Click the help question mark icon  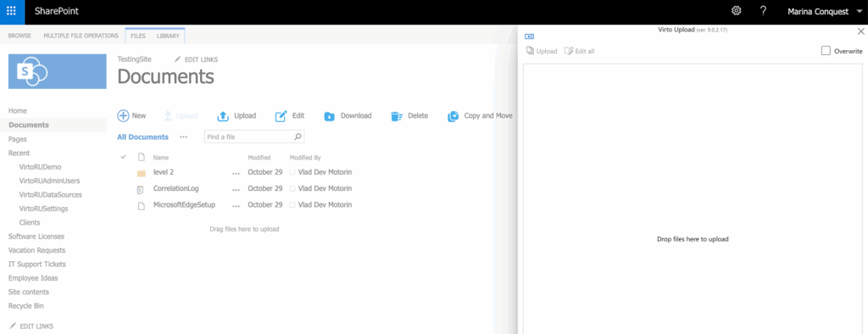tap(764, 10)
